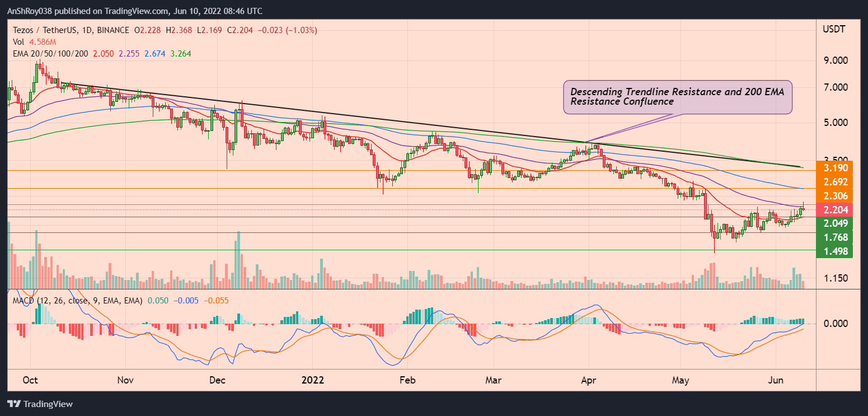
Task: Select the green 1.498 support price label
Action: pyautogui.click(x=834, y=251)
